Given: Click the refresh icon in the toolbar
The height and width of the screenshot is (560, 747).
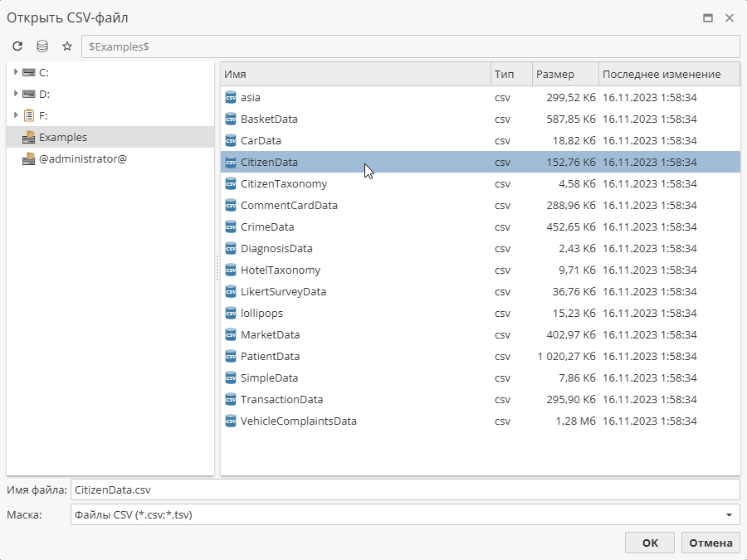Looking at the screenshot, I should pos(17,46).
